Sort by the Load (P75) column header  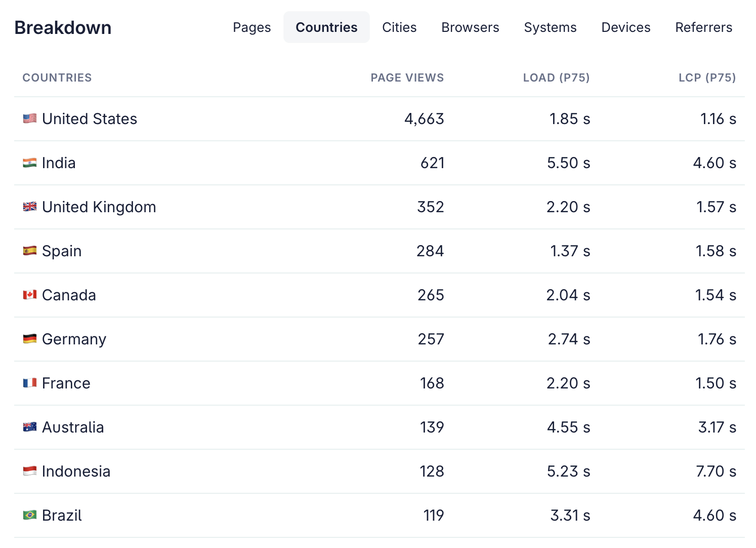click(556, 77)
